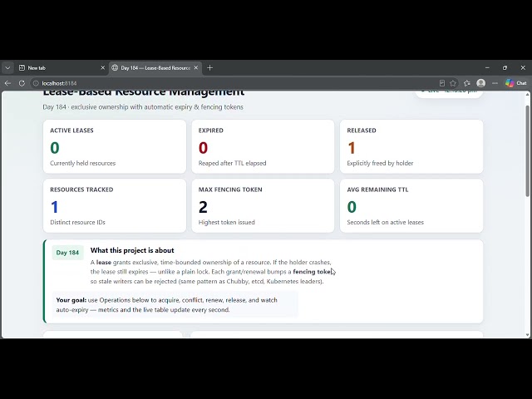The image size is (532, 399).
Task: Close the New tab browser tab
Action: pyautogui.click(x=103, y=68)
